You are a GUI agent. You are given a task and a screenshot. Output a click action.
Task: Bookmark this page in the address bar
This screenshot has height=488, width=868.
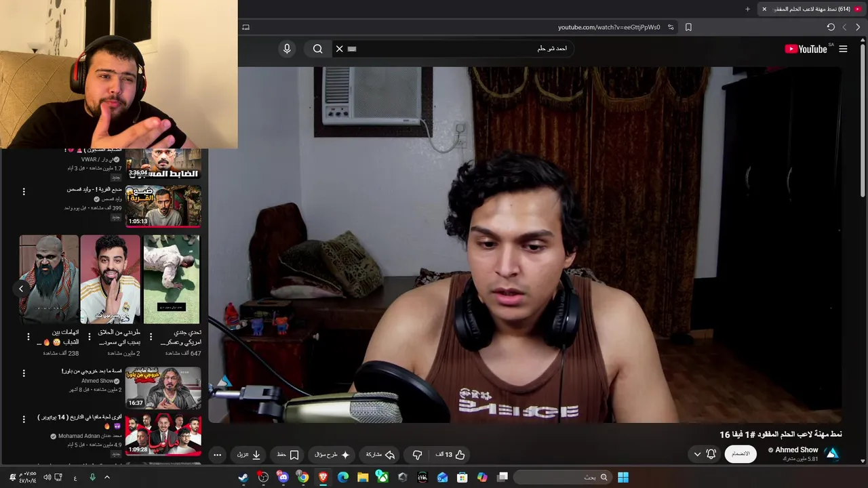click(688, 27)
